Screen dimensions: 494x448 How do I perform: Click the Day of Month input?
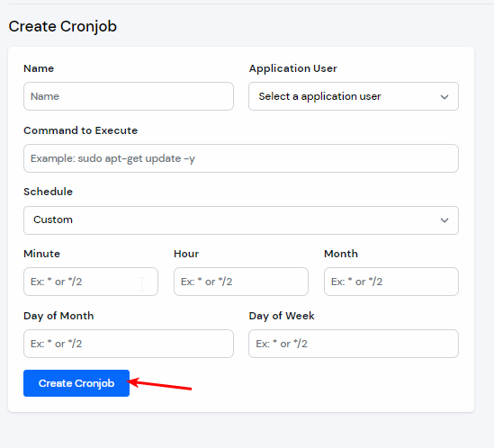coord(129,344)
